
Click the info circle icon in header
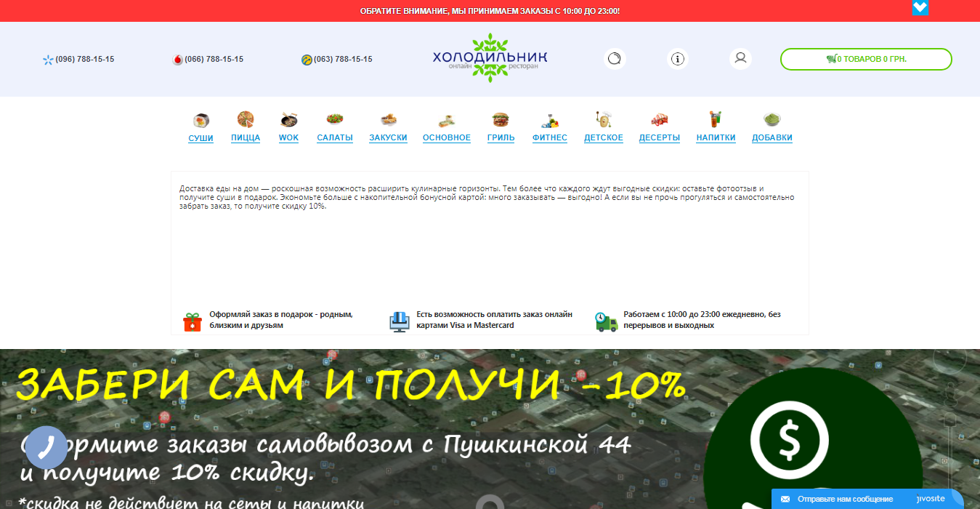click(678, 59)
